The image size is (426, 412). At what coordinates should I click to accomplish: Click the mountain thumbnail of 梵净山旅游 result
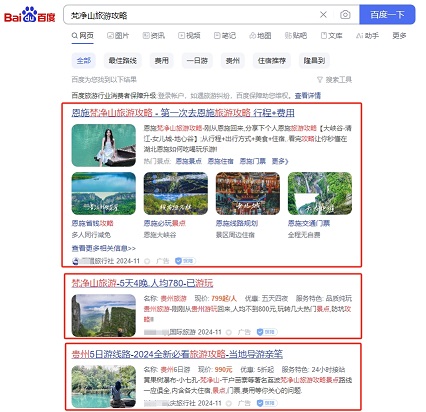[x=104, y=315]
